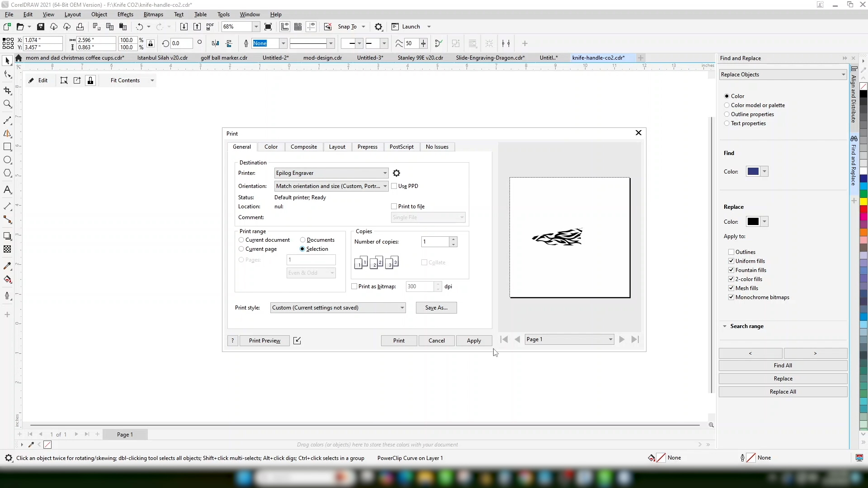Click the Rectangle tool icon
This screenshot has width=868, height=488.
point(7,147)
